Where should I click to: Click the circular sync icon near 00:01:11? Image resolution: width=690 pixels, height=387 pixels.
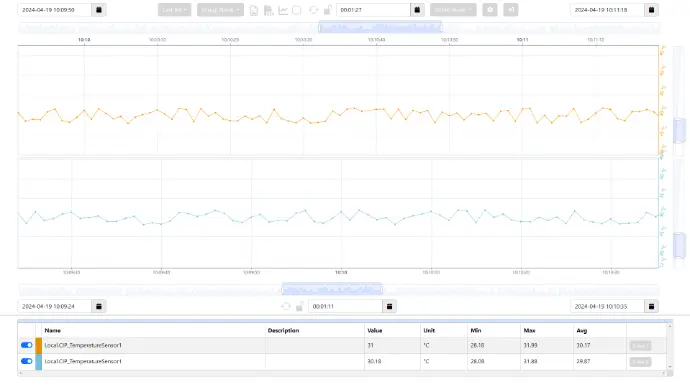pyautogui.click(x=286, y=306)
